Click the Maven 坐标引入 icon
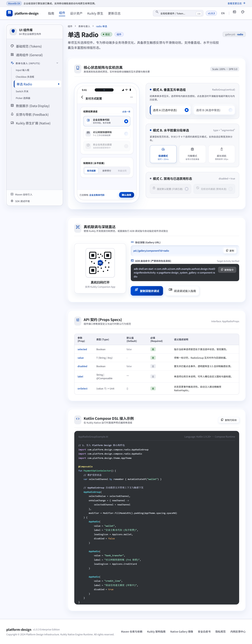 [12, 194]
